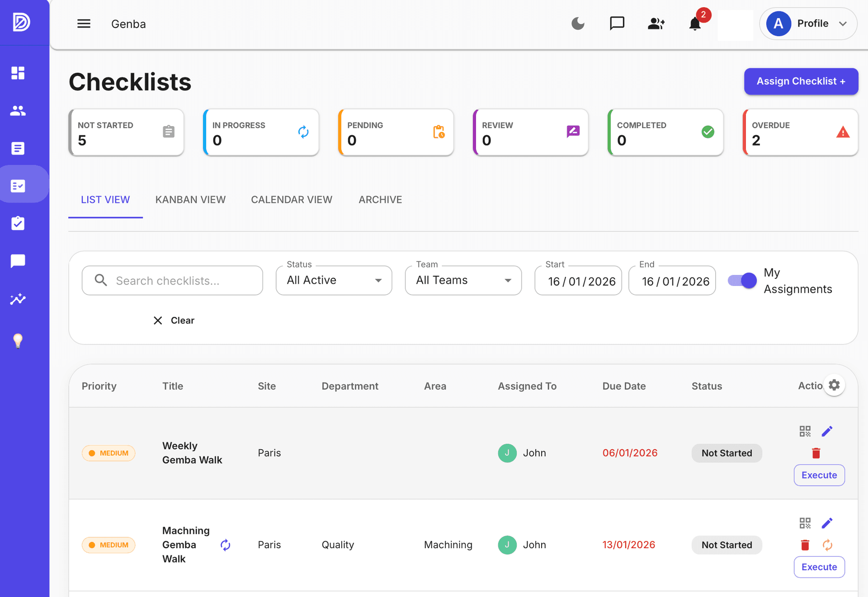Expand the Profile menu chevron
Screen dimensions: 868x597
pos(843,24)
